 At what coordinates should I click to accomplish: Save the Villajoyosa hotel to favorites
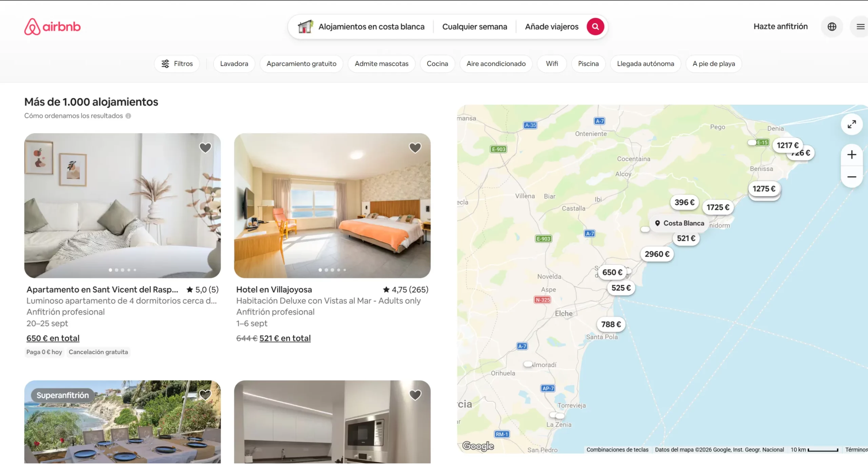click(415, 148)
